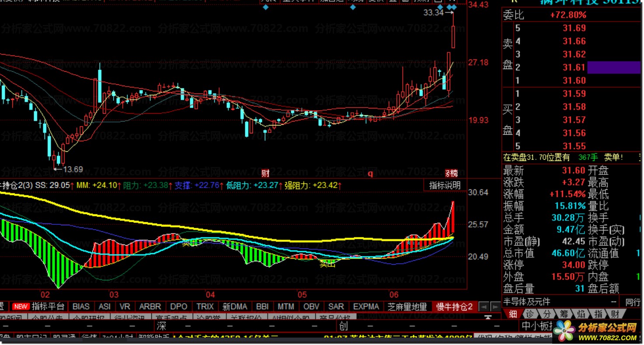Viewport: 644px width, 345px height.
Task: Select the ARBR indicator tab
Action: point(150,307)
